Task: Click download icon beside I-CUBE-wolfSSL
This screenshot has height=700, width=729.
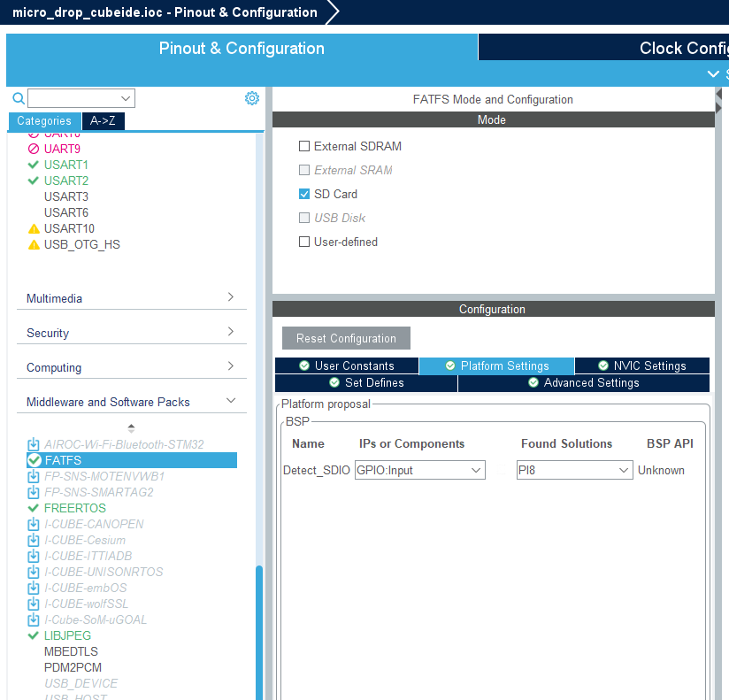Action: pos(34,604)
